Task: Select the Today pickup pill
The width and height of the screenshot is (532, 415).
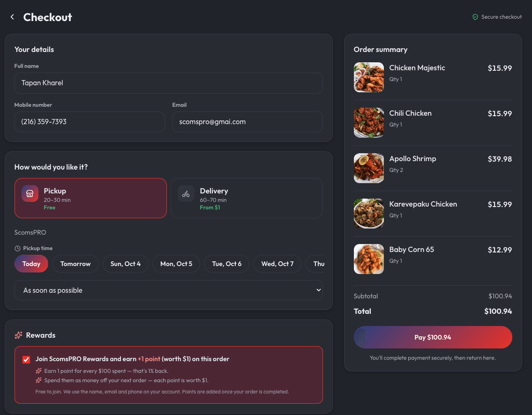Action: 31,264
